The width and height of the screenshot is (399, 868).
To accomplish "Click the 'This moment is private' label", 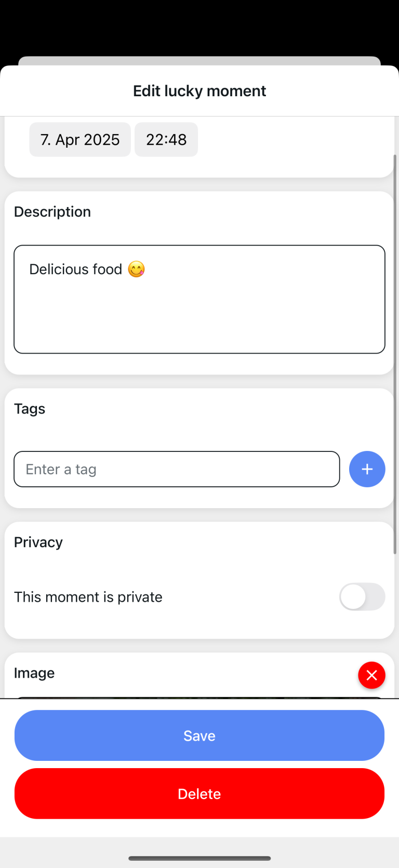I will [88, 597].
